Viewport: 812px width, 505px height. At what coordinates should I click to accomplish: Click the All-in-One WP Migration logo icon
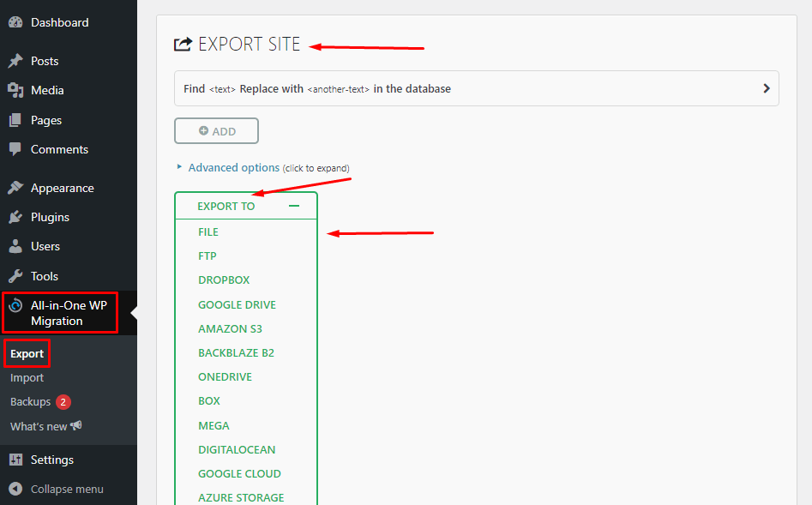coord(15,305)
